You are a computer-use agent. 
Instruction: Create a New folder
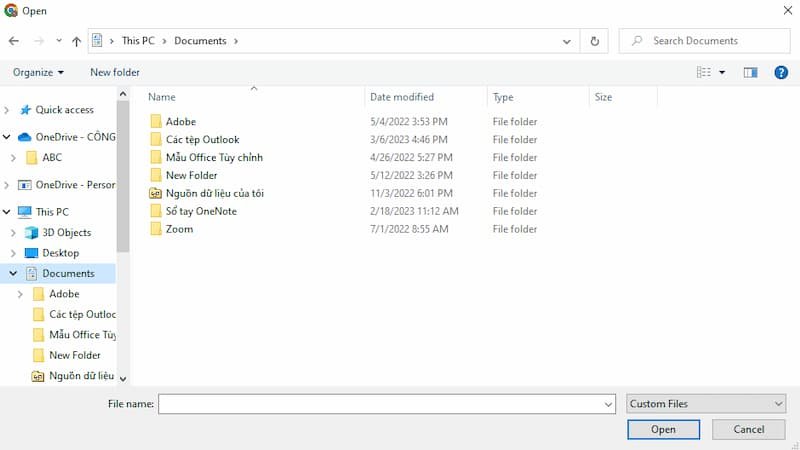pos(115,72)
